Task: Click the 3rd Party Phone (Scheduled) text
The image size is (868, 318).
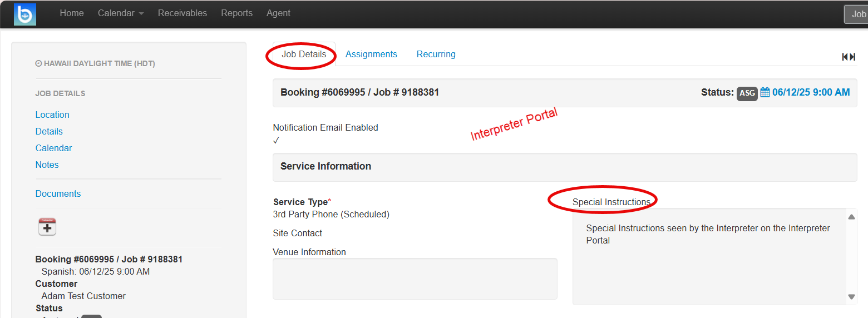Action: 331,215
